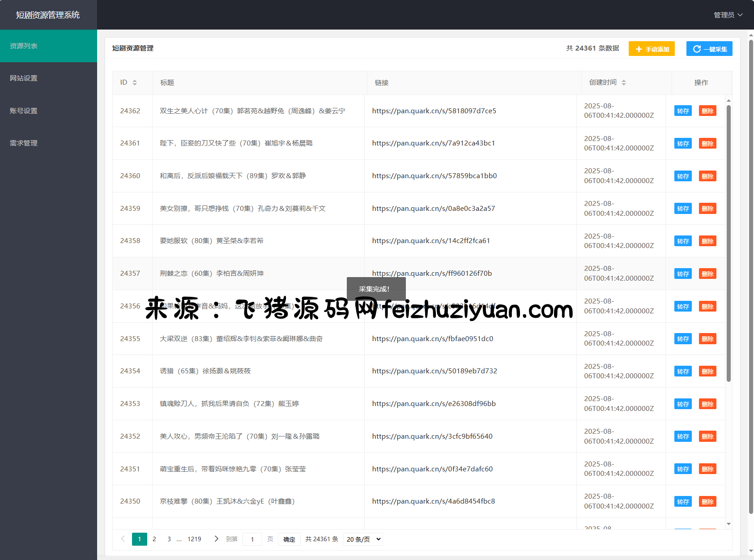The width and height of the screenshot is (754, 560).
Task: Click the previous page arrow
Action: (x=123, y=539)
